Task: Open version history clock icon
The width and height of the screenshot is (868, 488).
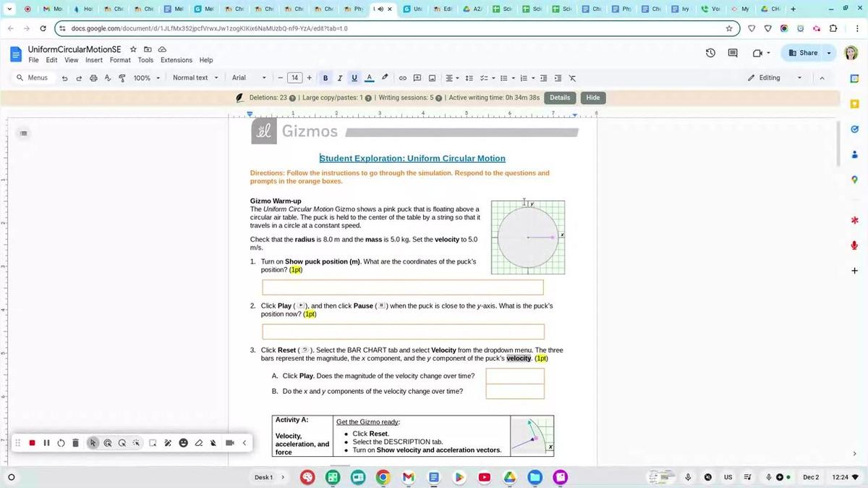Action: tap(710, 53)
